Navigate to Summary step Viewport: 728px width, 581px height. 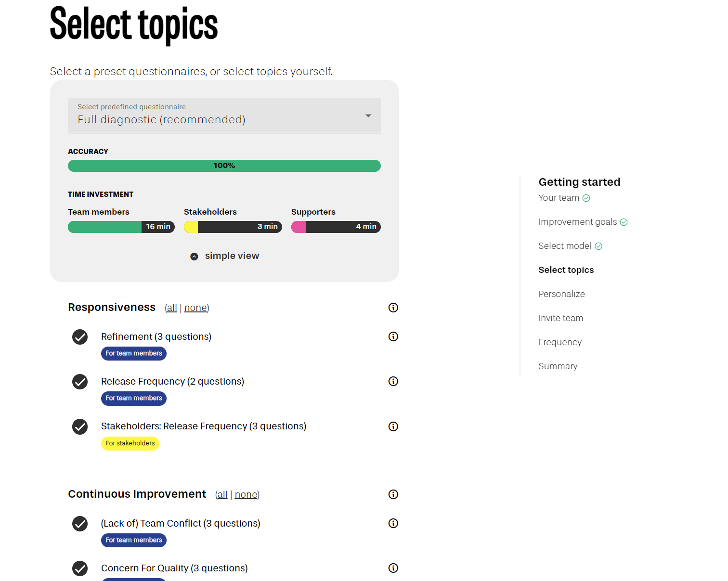(x=558, y=366)
